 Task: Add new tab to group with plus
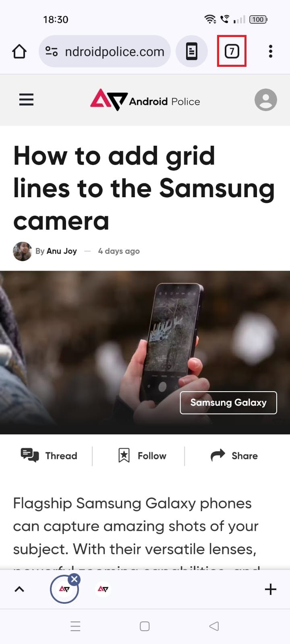coord(271,589)
